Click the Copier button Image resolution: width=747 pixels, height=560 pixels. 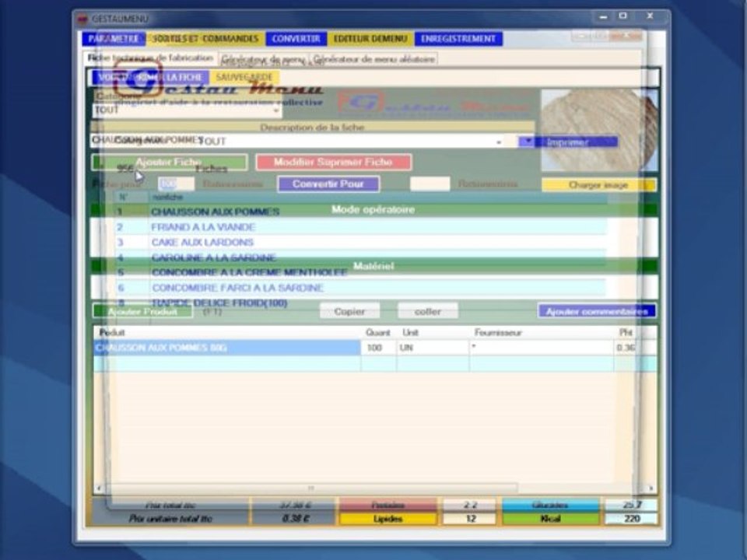(349, 311)
